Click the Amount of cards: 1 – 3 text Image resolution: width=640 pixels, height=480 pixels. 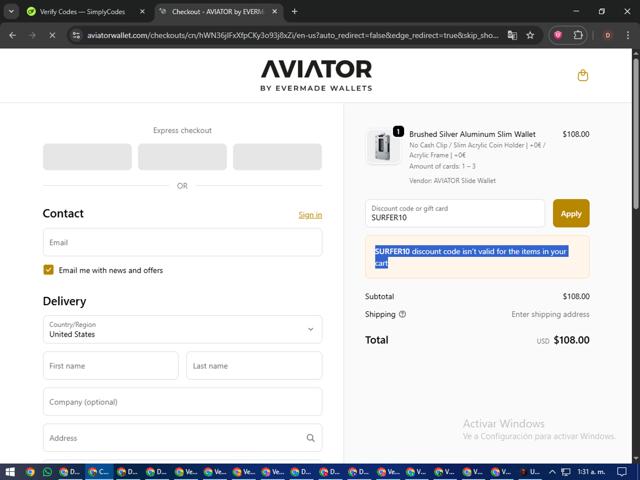(442, 166)
